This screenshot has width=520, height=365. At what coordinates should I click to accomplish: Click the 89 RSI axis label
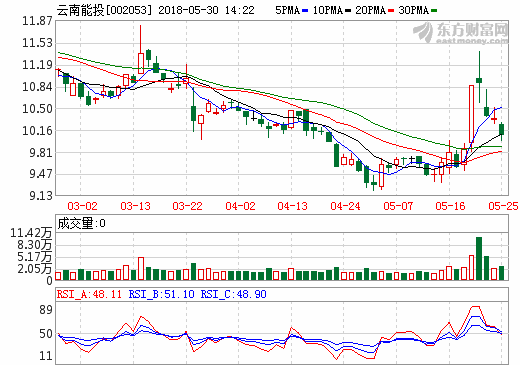[x=46, y=310]
